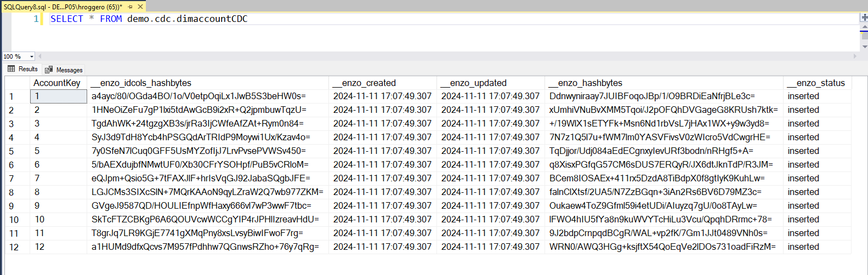868x275 pixels.
Task: Close the SQLQuery8.sql query tab
Action: click(x=140, y=7)
